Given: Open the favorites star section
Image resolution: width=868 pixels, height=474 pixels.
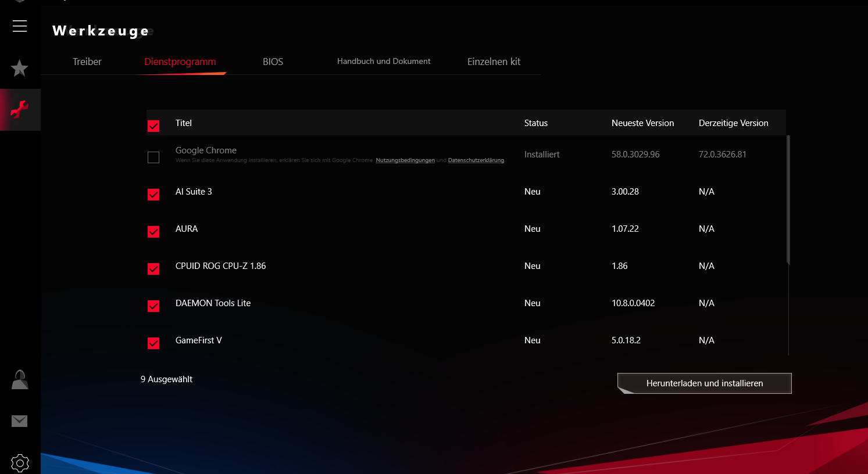Looking at the screenshot, I should point(20,69).
